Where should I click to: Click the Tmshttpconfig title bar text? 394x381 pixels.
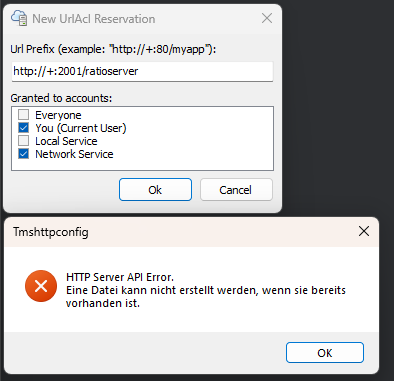coord(51,232)
